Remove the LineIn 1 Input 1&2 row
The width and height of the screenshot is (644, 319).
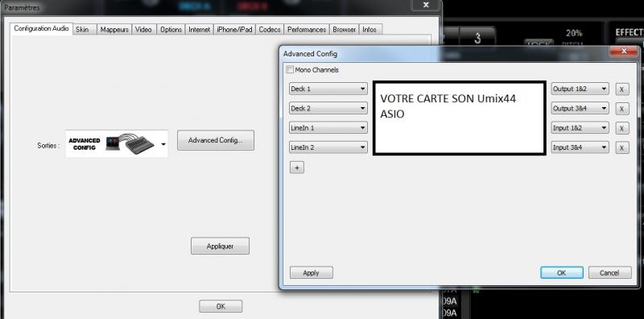[621, 128]
